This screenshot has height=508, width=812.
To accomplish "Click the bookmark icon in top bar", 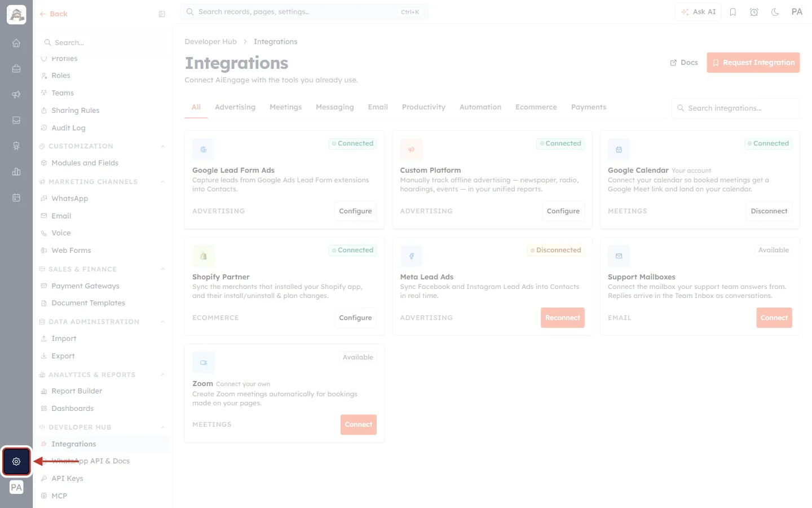I will pyautogui.click(x=733, y=12).
